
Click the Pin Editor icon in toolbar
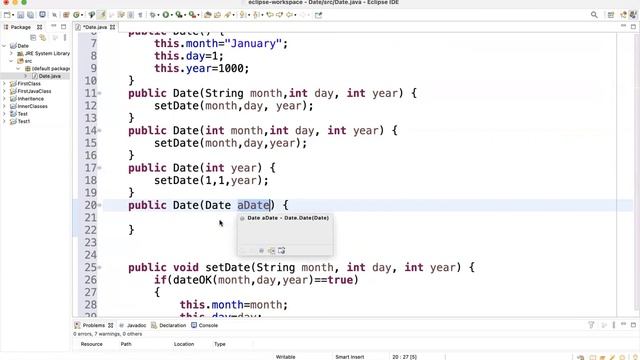318,15
